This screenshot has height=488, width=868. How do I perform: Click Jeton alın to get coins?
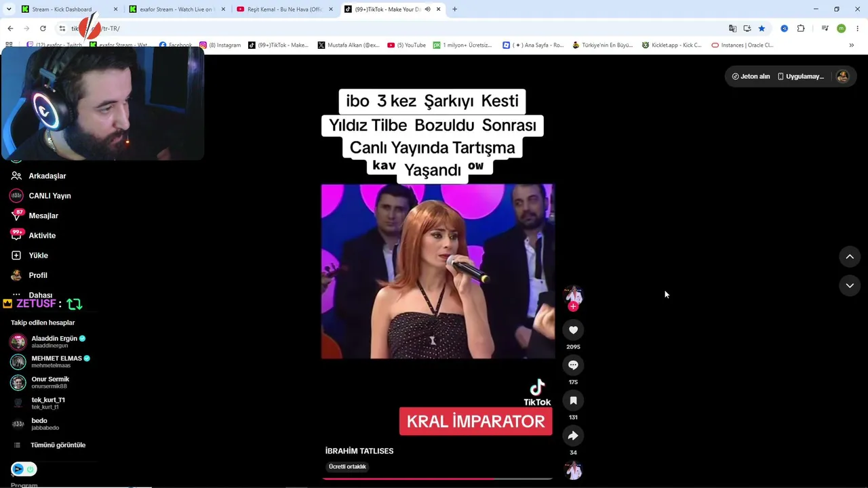tap(751, 77)
